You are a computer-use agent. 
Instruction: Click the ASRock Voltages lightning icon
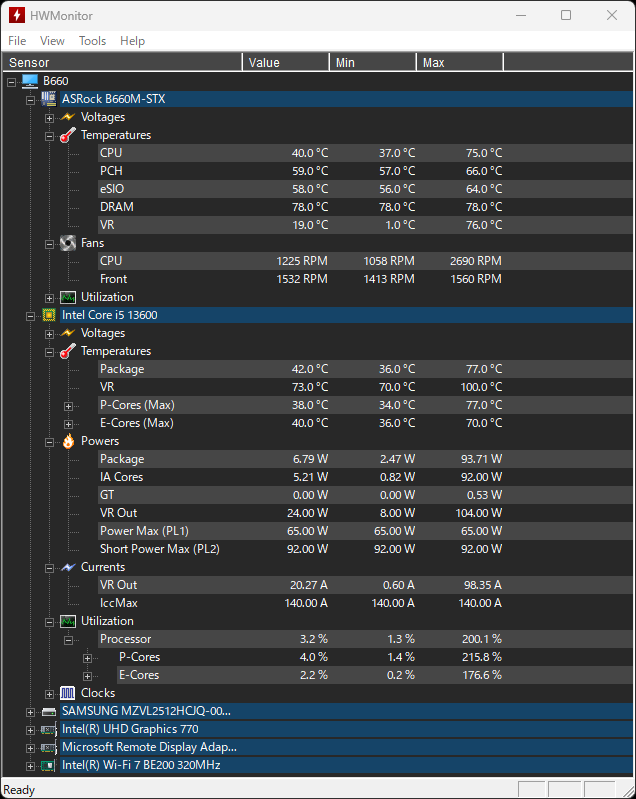pyautogui.click(x=68, y=117)
